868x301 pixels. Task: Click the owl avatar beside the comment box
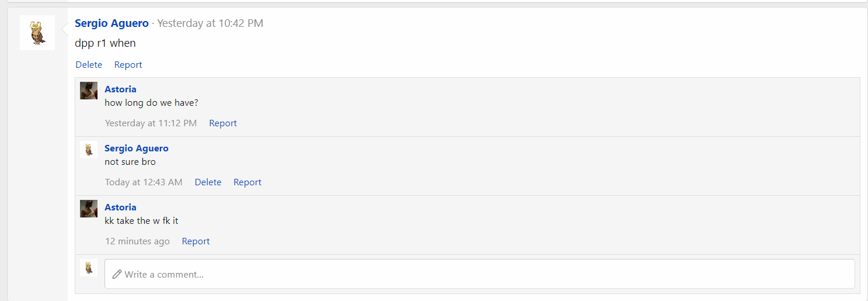(x=89, y=268)
